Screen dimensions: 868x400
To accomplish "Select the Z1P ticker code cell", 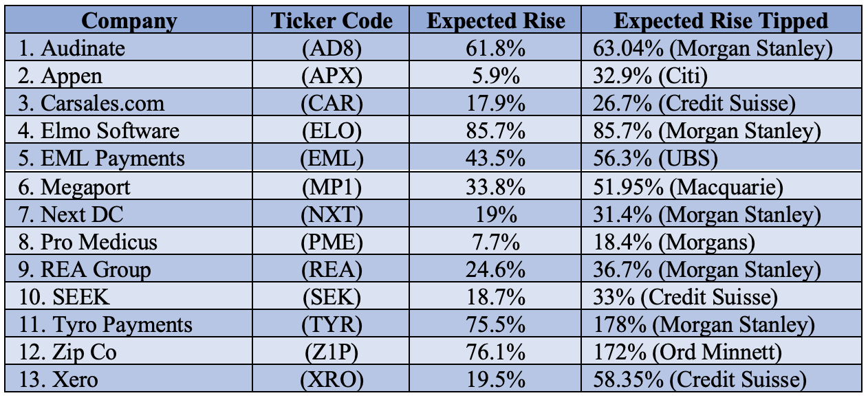I will coord(332,353).
